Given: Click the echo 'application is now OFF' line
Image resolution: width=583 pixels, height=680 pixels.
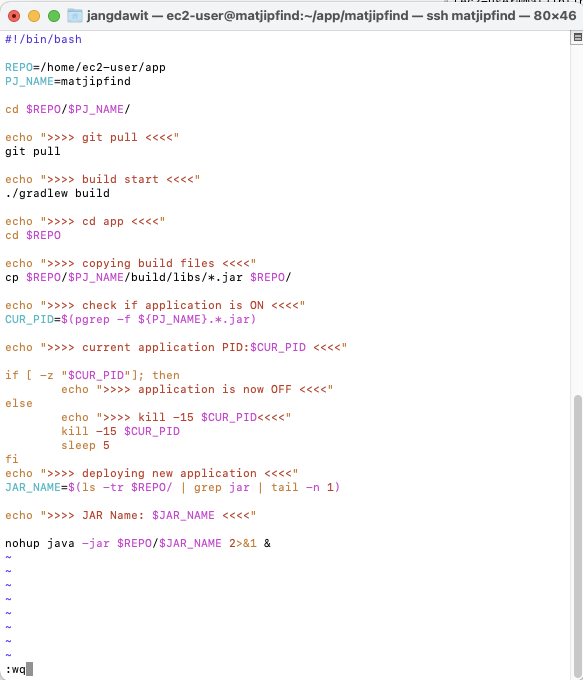Looking at the screenshot, I should coord(197,389).
